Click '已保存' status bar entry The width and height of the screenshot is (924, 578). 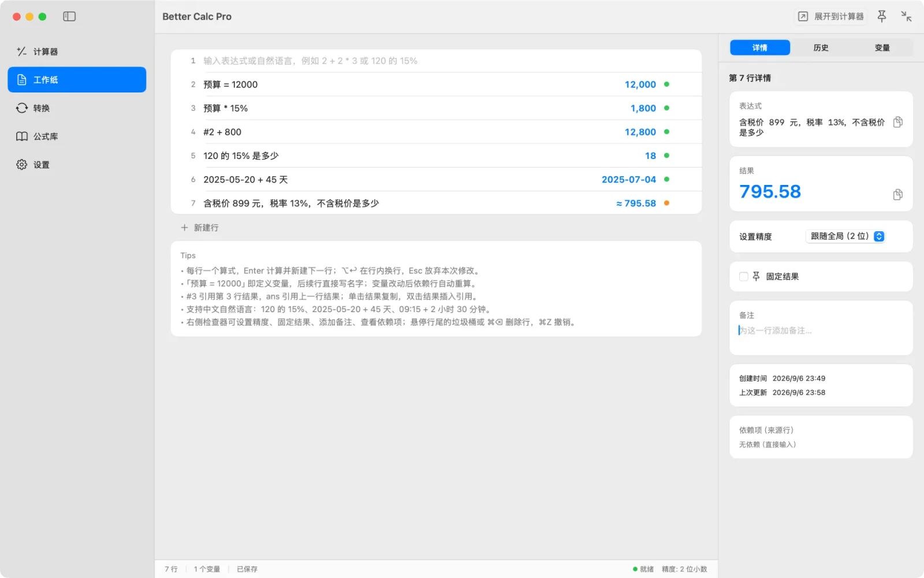(x=247, y=569)
